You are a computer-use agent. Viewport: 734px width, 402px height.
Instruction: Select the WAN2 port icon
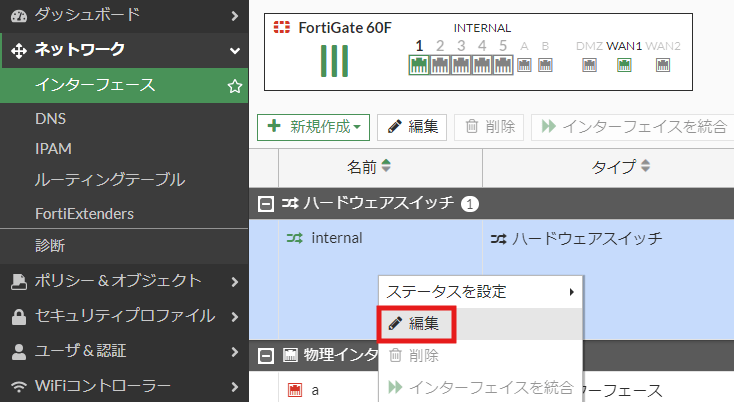663,65
